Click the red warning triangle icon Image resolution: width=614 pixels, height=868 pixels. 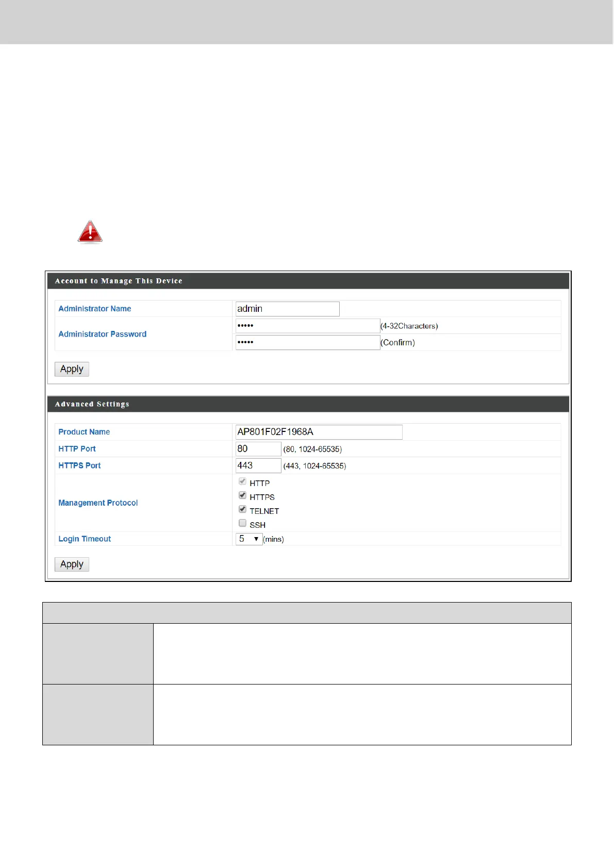coord(90,231)
